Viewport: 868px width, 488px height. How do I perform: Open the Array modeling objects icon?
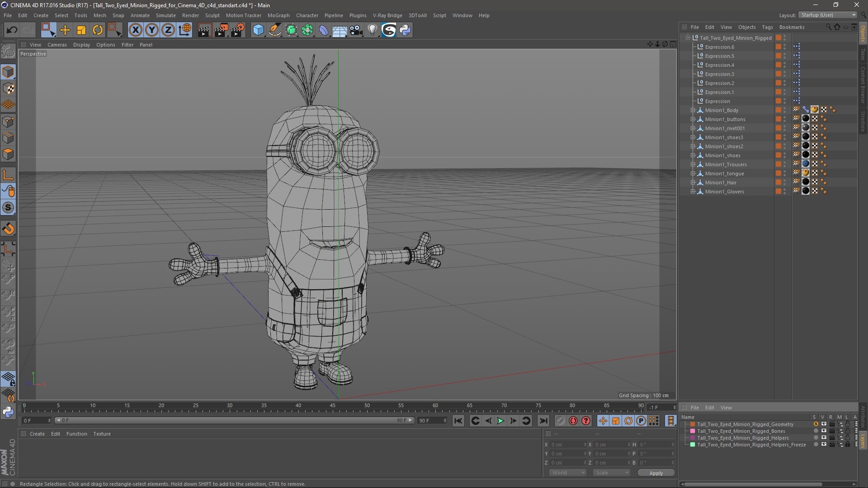pos(307,30)
